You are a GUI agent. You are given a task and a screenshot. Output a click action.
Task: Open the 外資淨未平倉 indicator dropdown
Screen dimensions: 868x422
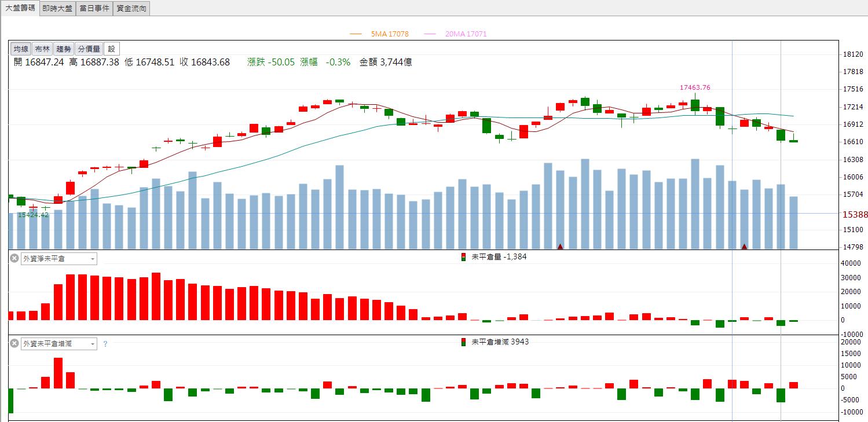click(x=59, y=259)
